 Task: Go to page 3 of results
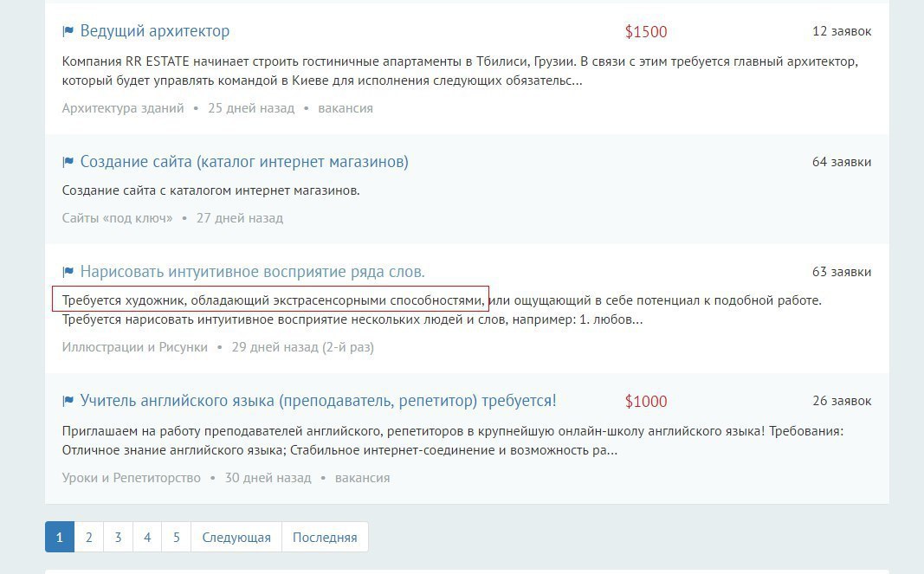pyautogui.click(x=118, y=537)
